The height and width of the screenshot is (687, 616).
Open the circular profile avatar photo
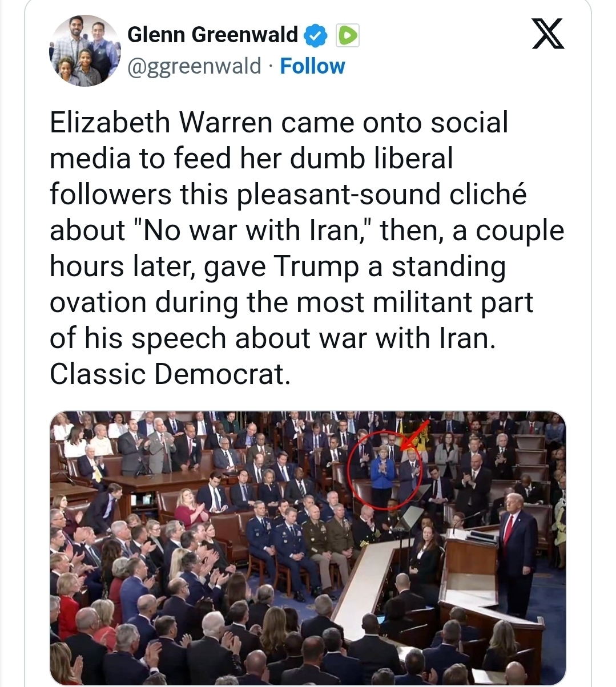coord(84,51)
